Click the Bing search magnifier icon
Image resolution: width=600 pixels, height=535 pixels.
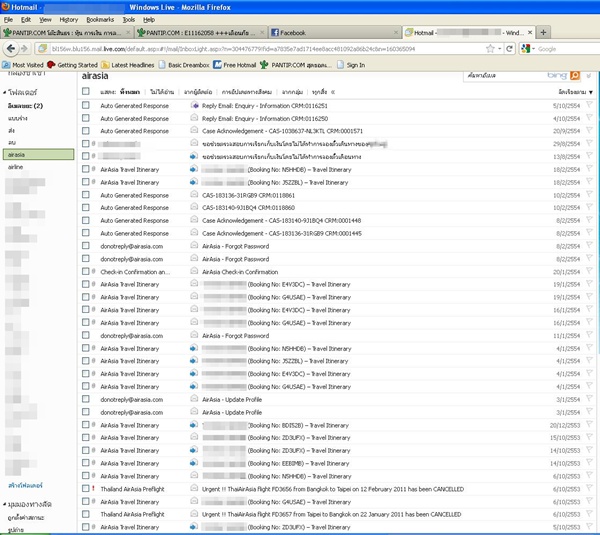tap(575, 75)
